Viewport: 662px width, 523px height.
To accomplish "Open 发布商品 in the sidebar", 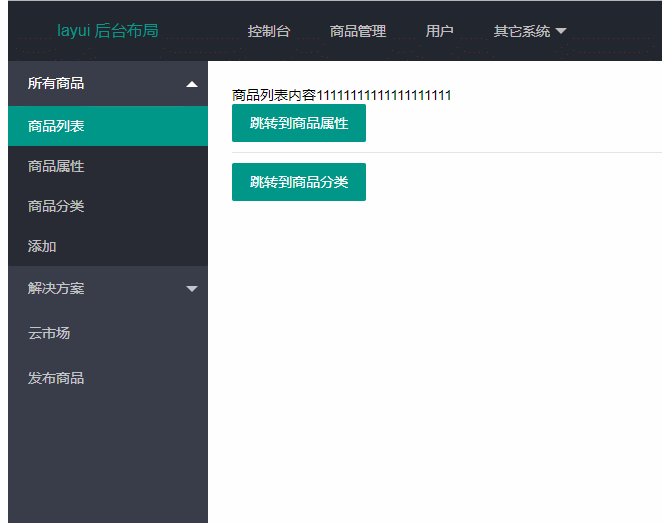I will (x=56, y=378).
